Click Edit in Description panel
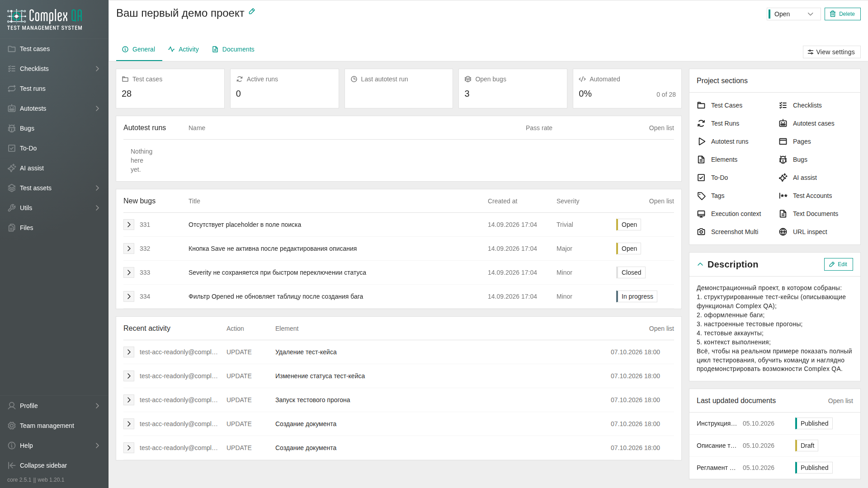This screenshot has width=868, height=488. 838,264
